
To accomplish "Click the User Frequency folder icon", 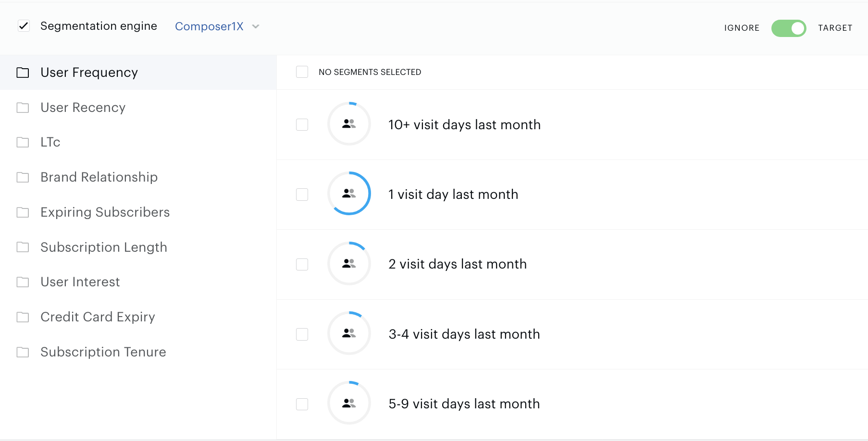I will (23, 73).
